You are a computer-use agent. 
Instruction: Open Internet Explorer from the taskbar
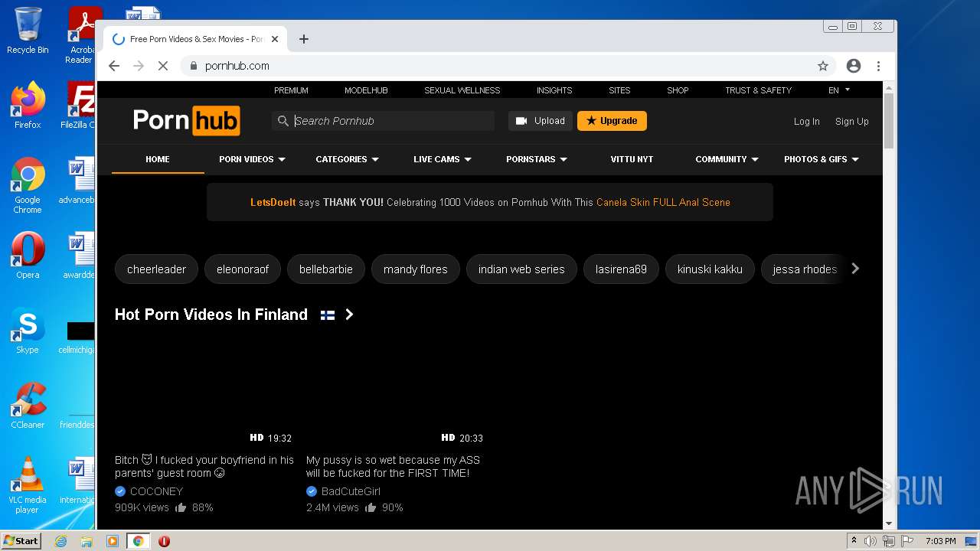[60, 541]
